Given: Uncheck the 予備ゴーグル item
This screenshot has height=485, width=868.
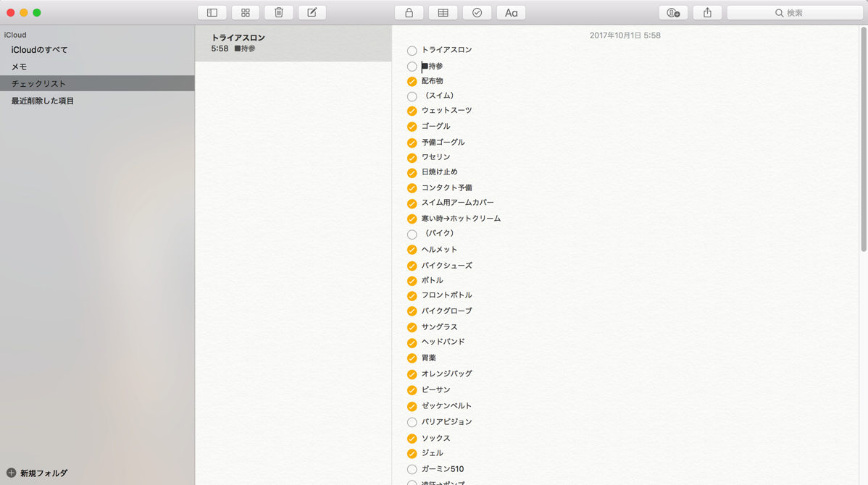Looking at the screenshot, I should [412, 143].
